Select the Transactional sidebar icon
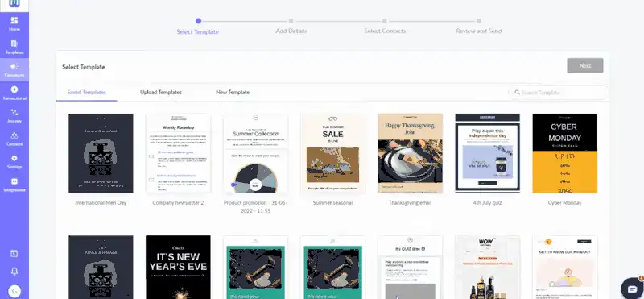644x299 pixels. 14,93
